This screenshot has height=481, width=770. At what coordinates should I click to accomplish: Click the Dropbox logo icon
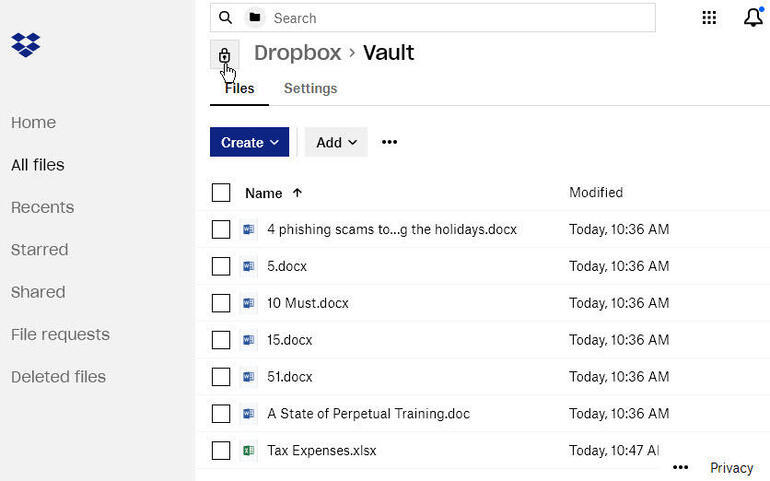coord(26,45)
